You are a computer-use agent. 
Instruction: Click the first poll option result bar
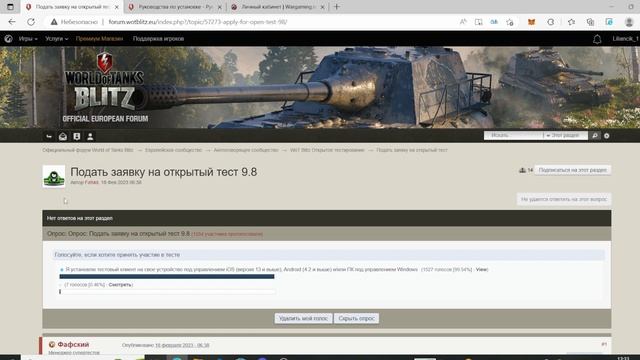tap(167, 276)
